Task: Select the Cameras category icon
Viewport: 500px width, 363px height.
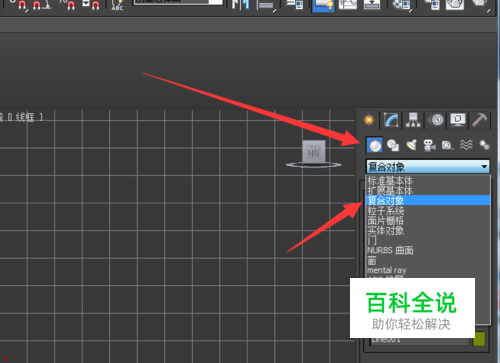Action: (x=429, y=145)
